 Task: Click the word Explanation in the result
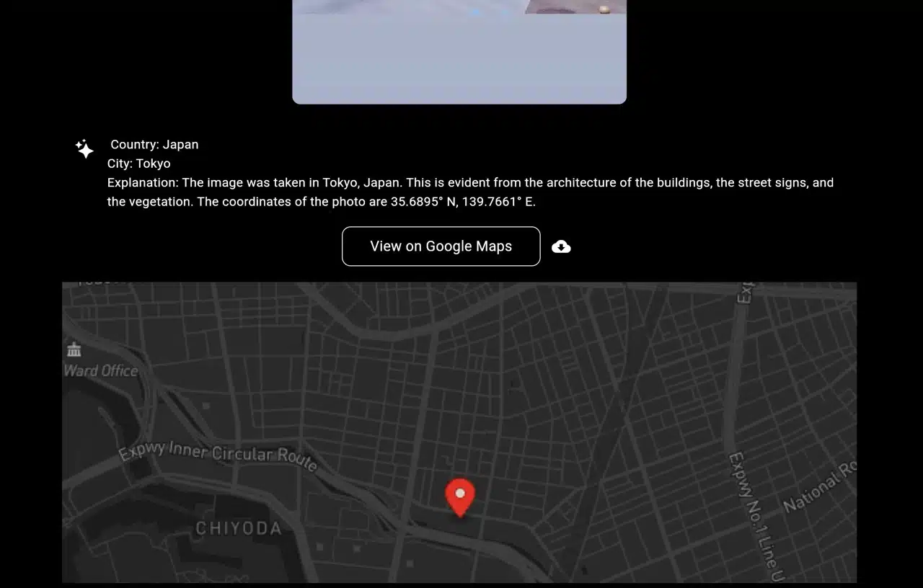click(142, 183)
